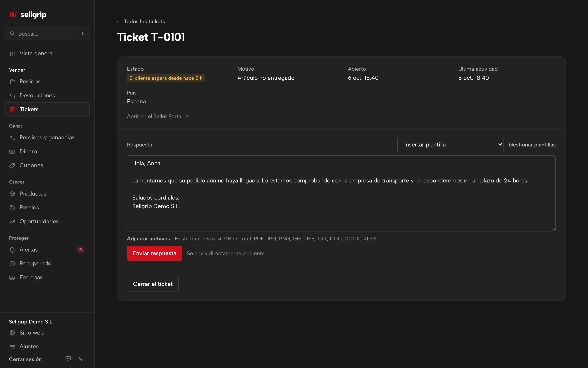The height and width of the screenshot is (368, 588).
Task: Select Alertas menu item
Action: tap(47, 250)
